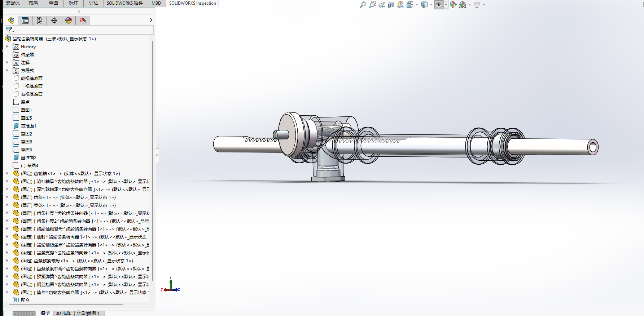Click the Previous View icon
The width and height of the screenshot is (644, 316).
coord(381,5)
